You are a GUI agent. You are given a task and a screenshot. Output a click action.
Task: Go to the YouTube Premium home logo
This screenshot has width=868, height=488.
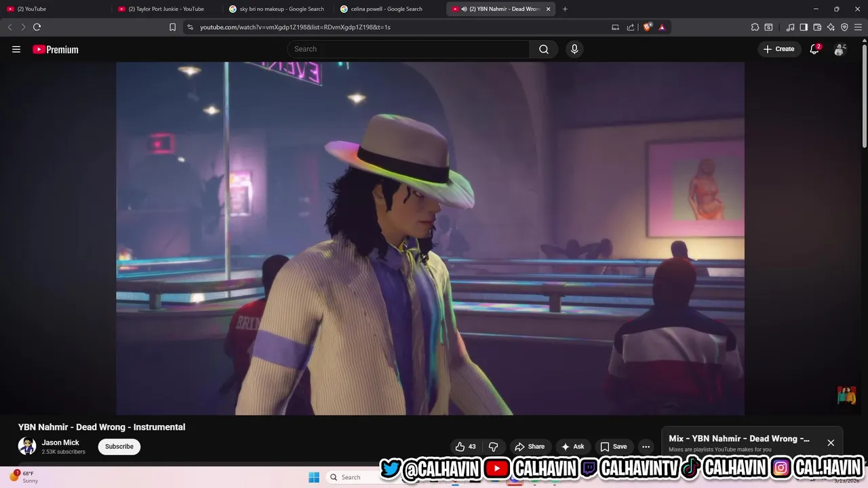(56, 49)
